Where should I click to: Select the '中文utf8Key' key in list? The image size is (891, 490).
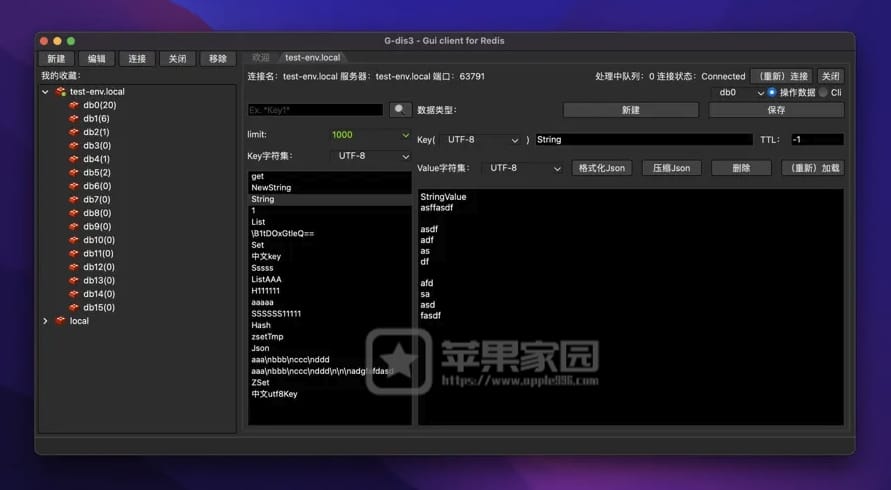pyautogui.click(x=330, y=394)
